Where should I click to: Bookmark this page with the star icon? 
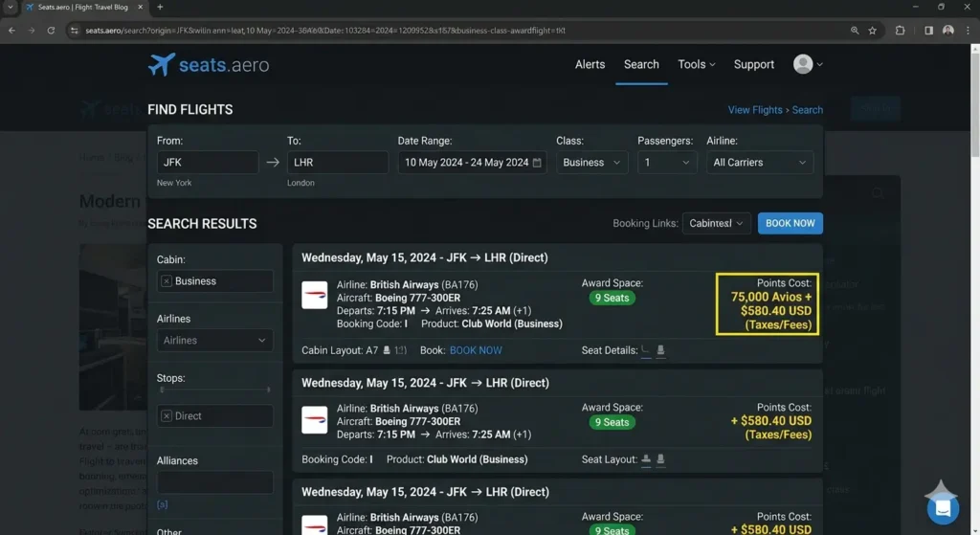point(873,31)
